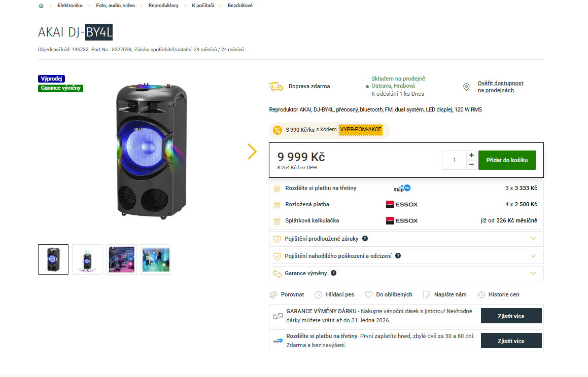
Task: Click the yellow percent discount icon
Action: 278,130
